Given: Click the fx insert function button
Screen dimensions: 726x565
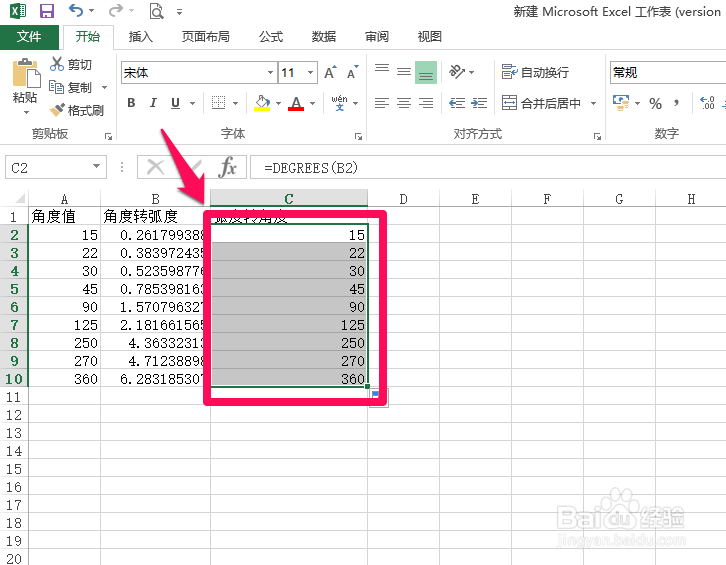Looking at the screenshot, I should point(227,167).
